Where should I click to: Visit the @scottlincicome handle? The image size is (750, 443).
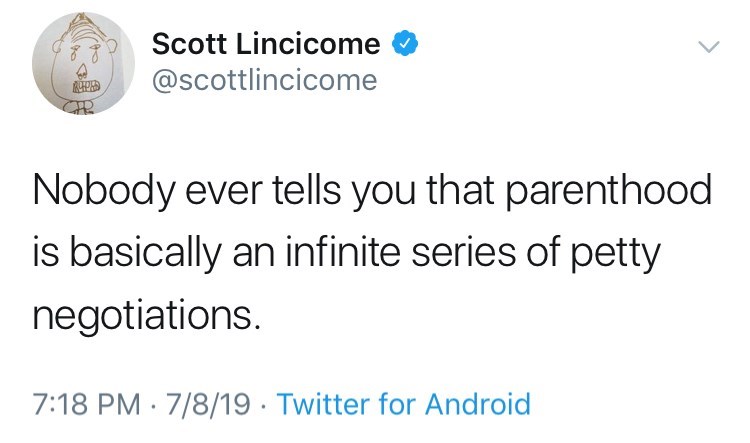click(x=264, y=79)
